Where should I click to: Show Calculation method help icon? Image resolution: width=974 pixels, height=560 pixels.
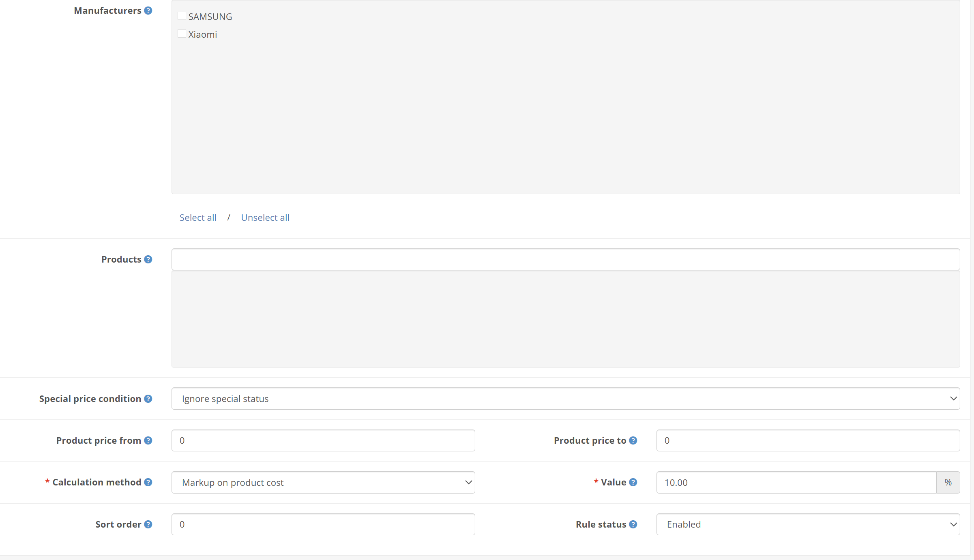(148, 482)
